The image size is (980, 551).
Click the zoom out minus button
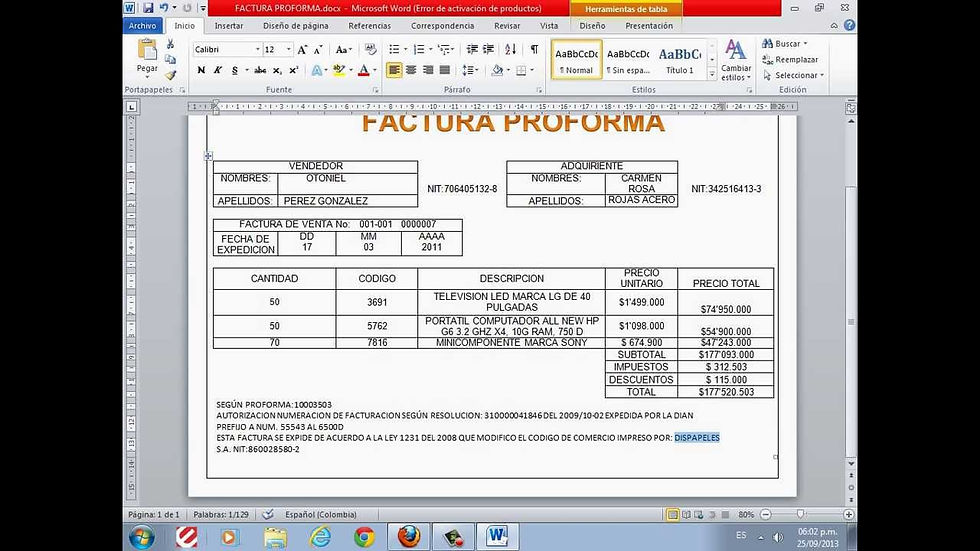[766, 514]
